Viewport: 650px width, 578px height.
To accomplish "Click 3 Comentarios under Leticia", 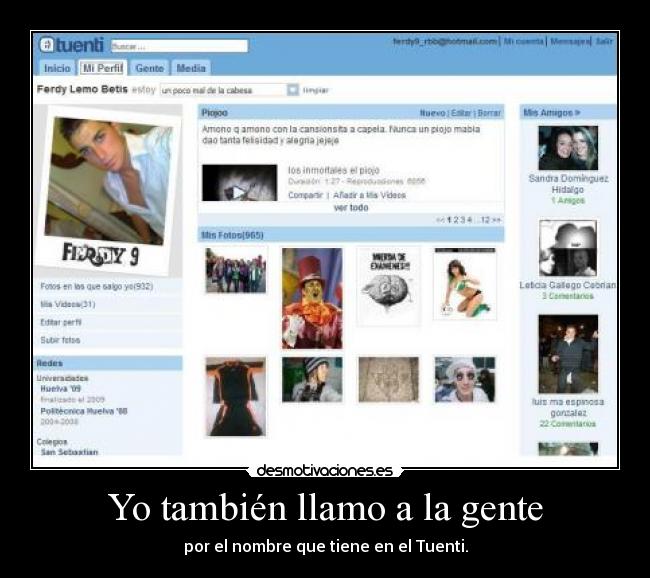I will pos(568,296).
